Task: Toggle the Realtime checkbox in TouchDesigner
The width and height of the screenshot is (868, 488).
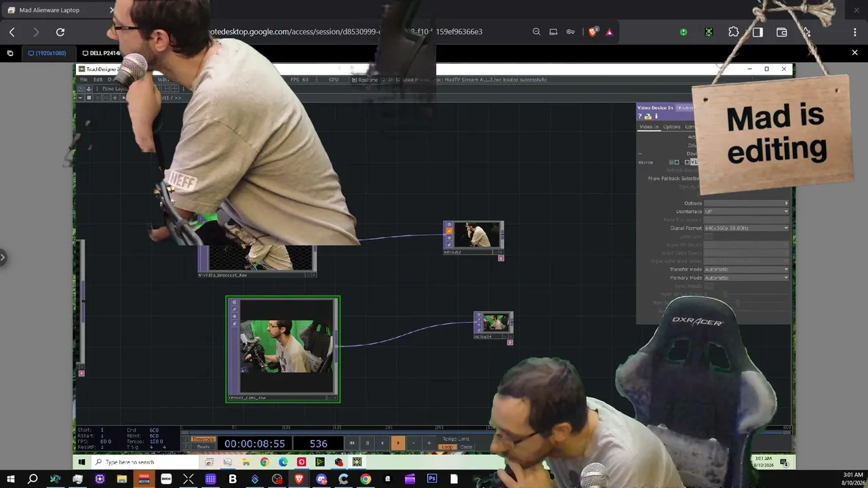Action: click(354, 79)
